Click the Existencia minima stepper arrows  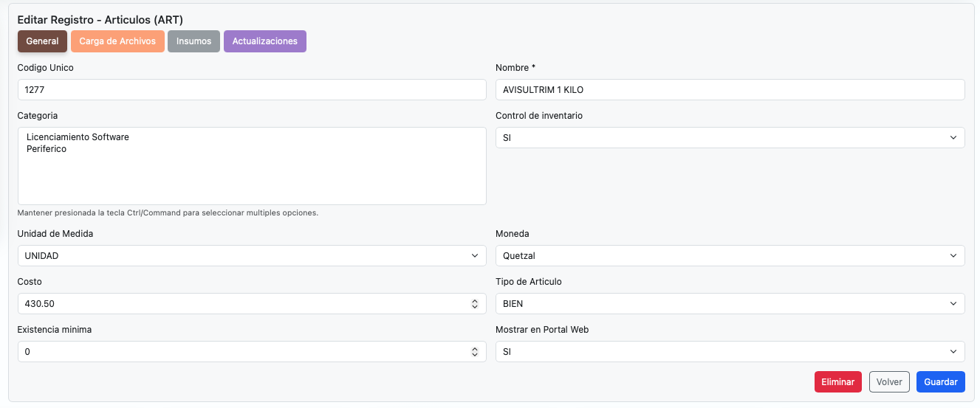475,352
